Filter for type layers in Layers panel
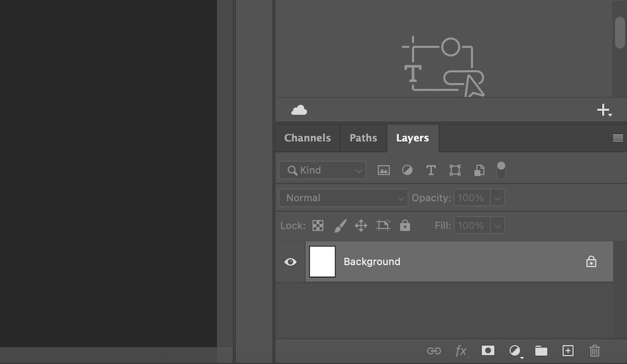This screenshot has height=364, width=627. tap(431, 170)
